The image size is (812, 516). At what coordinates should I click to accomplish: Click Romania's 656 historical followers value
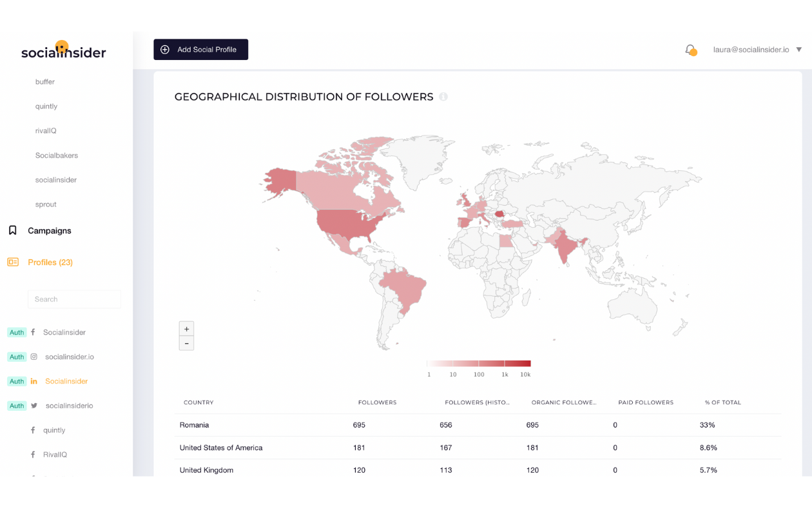tap(446, 425)
